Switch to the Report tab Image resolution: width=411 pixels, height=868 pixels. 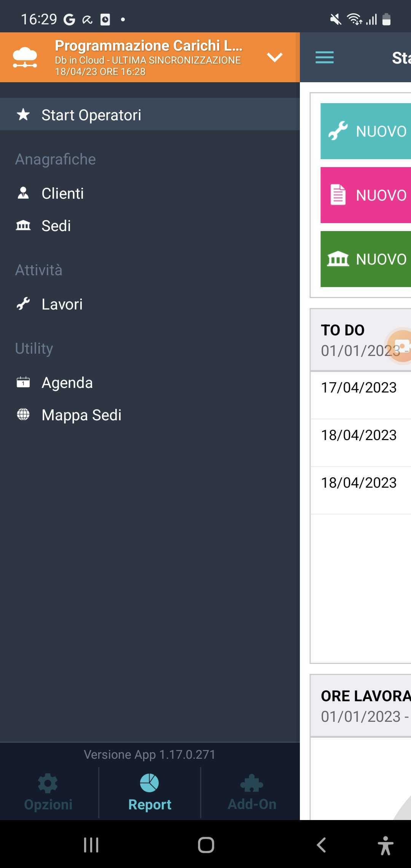[x=150, y=793]
